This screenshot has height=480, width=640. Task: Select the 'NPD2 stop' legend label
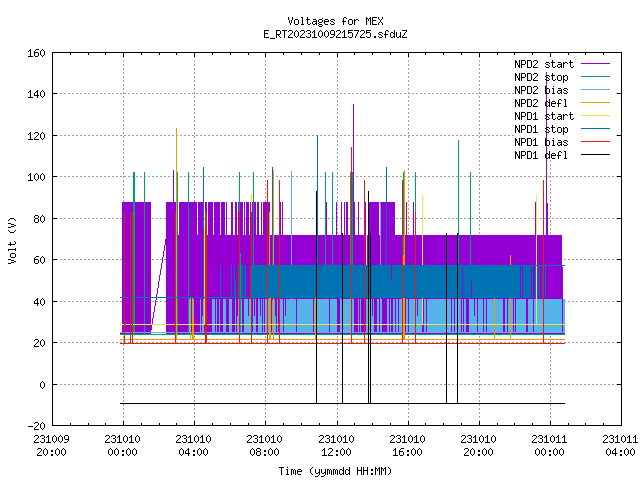(541, 77)
